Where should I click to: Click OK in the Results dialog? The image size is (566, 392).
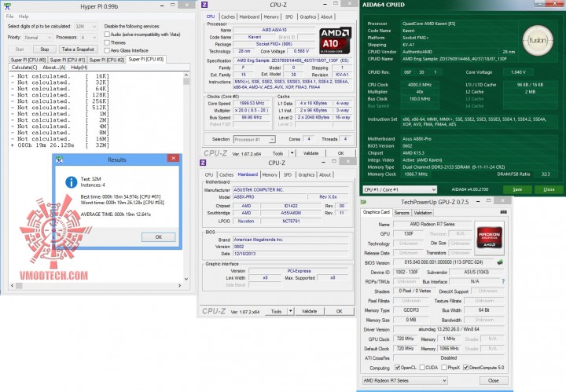click(159, 237)
